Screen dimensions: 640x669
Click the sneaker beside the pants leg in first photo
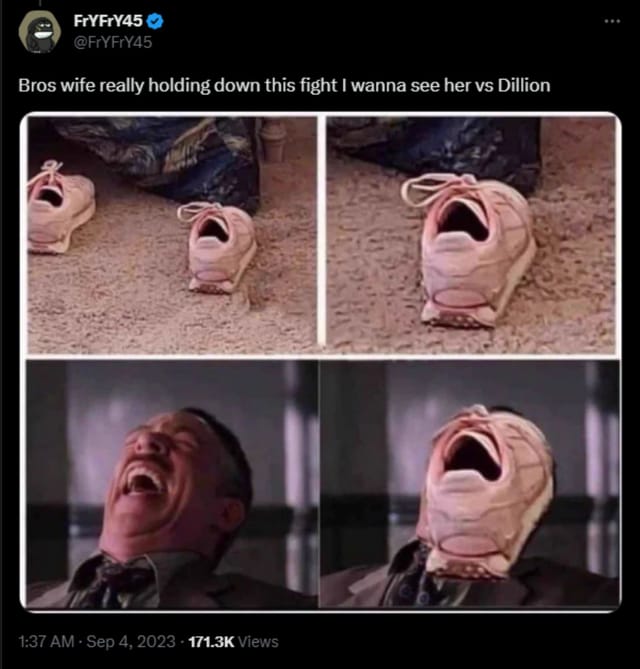click(218, 247)
